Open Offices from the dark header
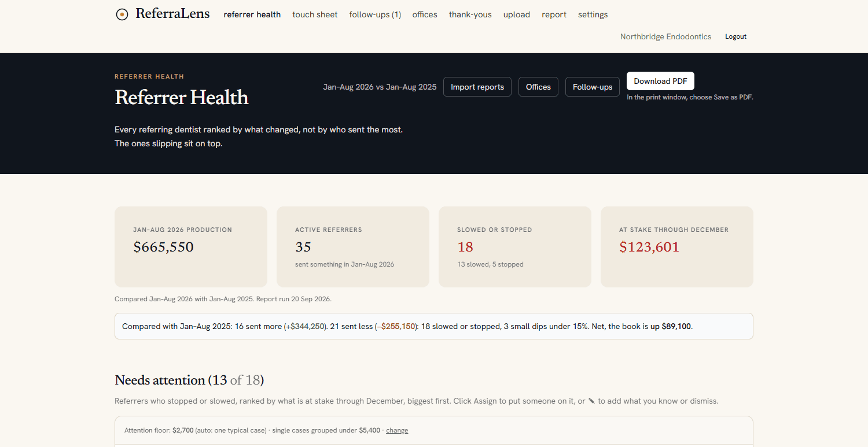The image size is (868, 447). pyautogui.click(x=538, y=87)
